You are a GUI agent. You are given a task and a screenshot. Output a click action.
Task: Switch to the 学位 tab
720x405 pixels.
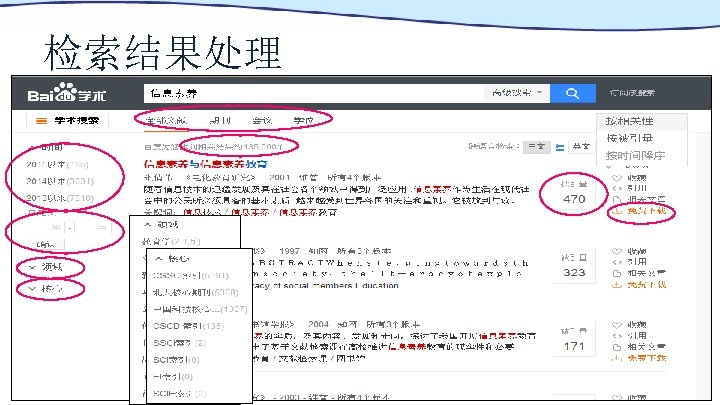[304, 120]
